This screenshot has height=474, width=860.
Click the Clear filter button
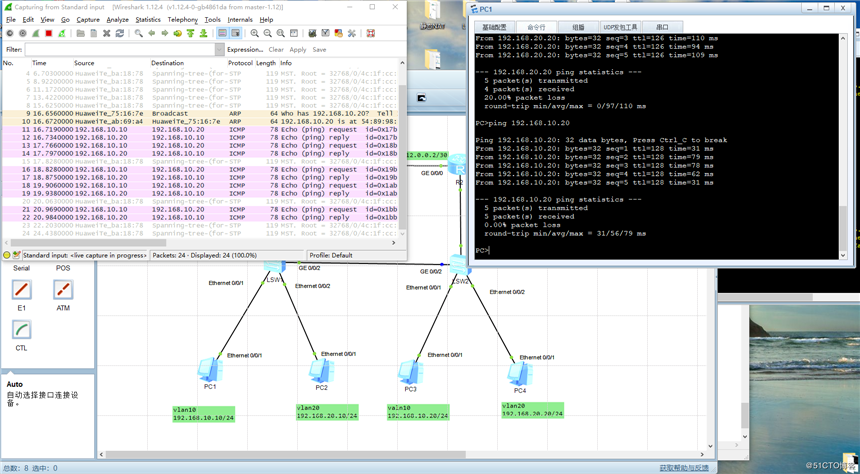pos(276,49)
